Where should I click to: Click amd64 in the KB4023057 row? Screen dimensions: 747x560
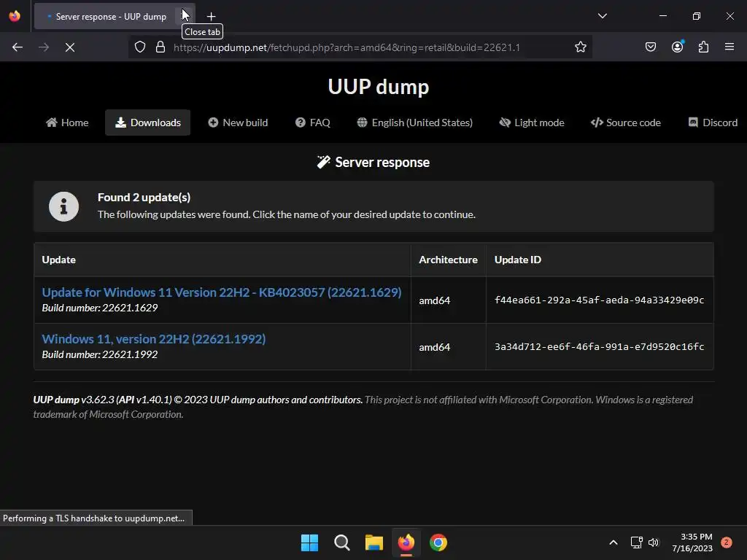point(435,300)
